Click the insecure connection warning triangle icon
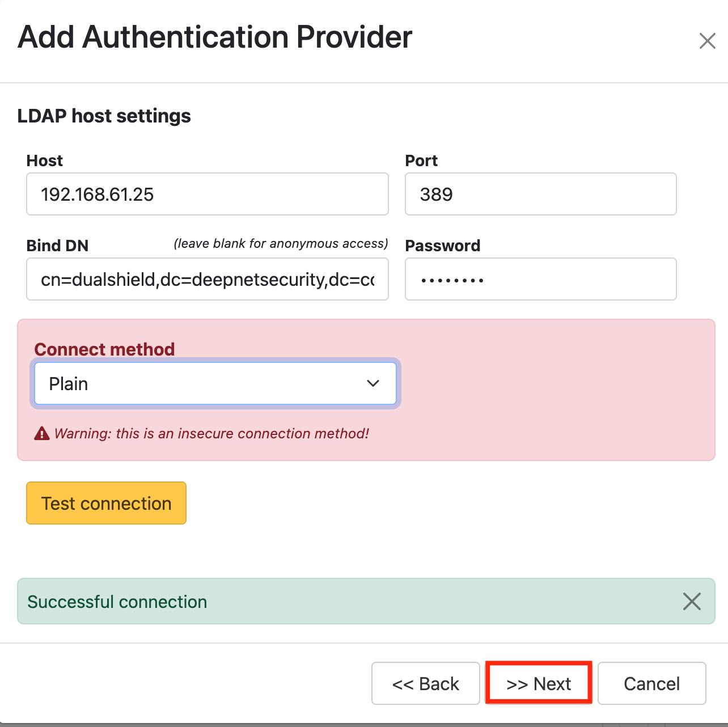 click(x=42, y=434)
